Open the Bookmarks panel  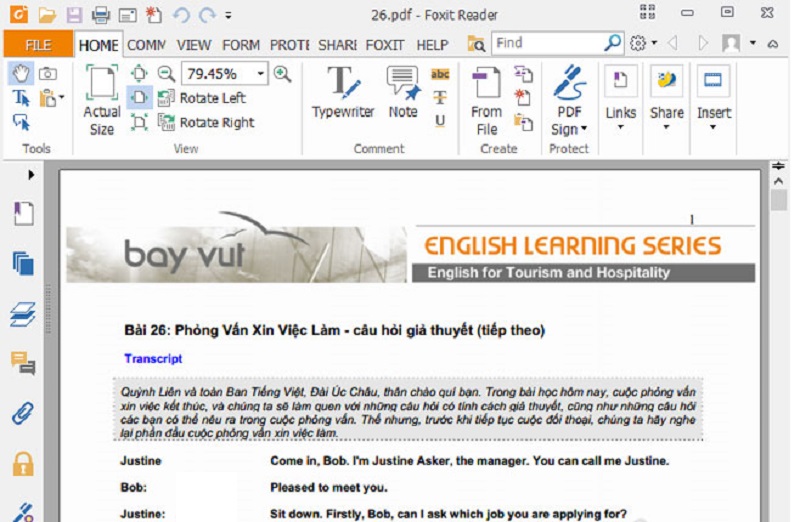click(x=24, y=213)
